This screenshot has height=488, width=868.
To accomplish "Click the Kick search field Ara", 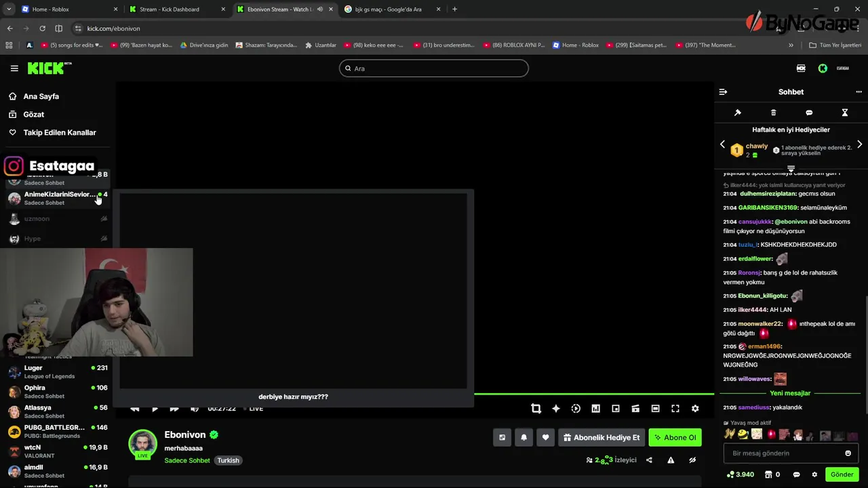I will pyautogui.click(x=434, y=68).
